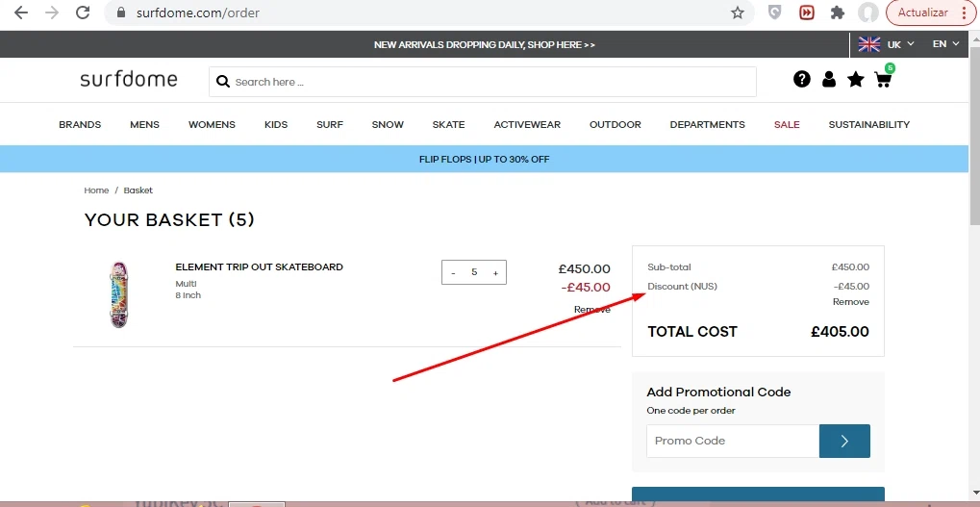Bookmark page with the star icon in address bar

738,13
